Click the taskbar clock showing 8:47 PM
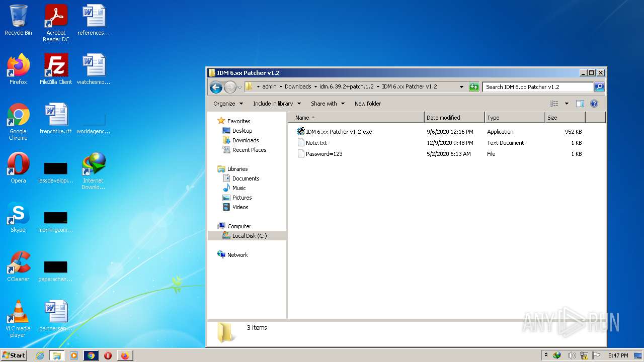 coord(618,355)
